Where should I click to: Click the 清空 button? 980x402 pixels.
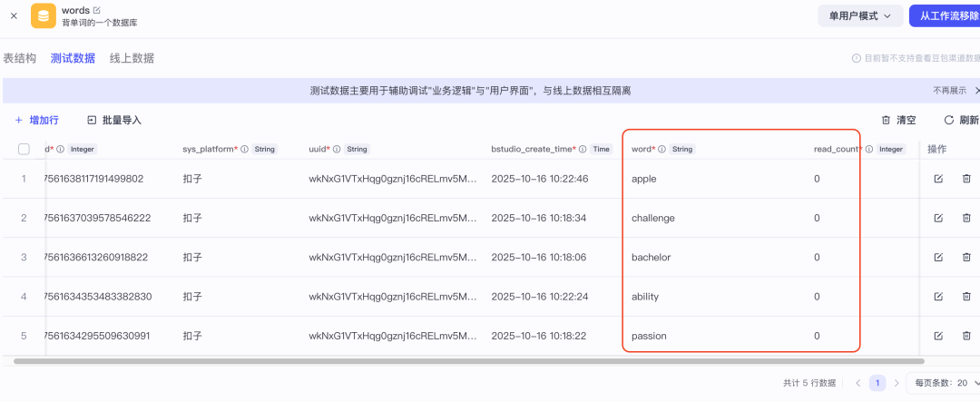(x=898, y=120)
